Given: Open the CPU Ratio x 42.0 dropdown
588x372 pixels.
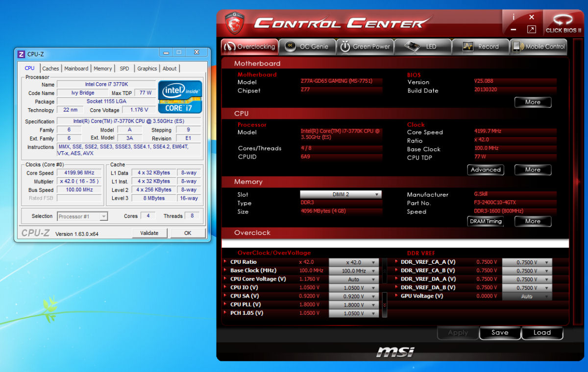Looking at the screenshot, I should click(x=354, y=262).
